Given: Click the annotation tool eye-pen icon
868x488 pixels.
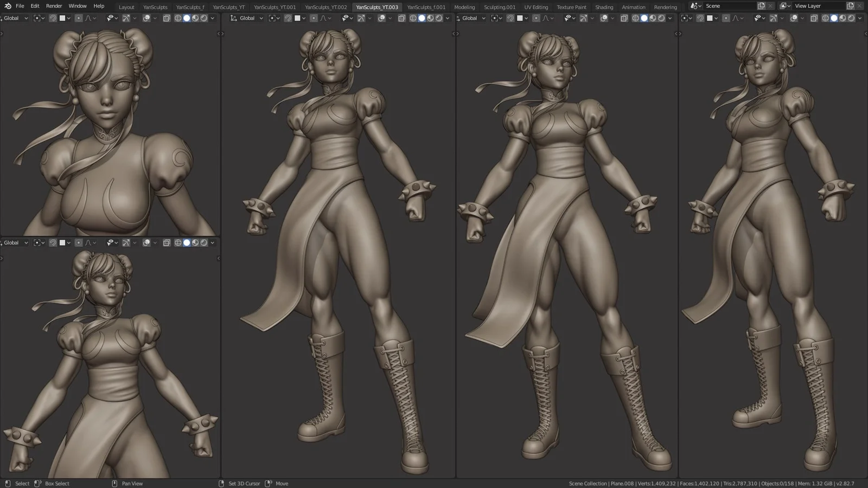Looking at the screenshot, I should pos(111,18).
